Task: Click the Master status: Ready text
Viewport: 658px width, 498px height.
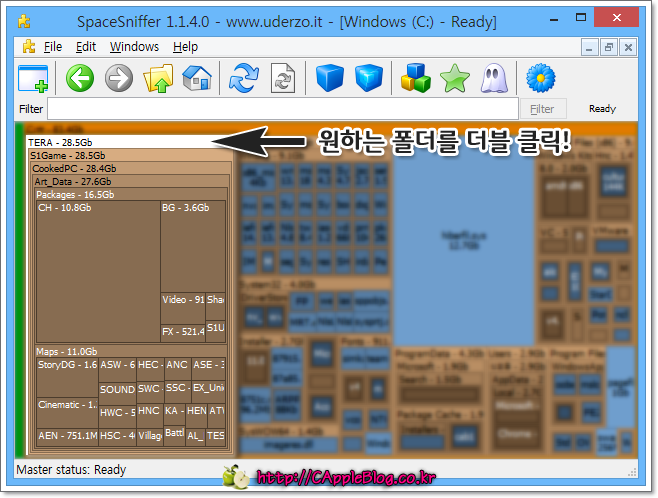Action: (x=71, y=469)
